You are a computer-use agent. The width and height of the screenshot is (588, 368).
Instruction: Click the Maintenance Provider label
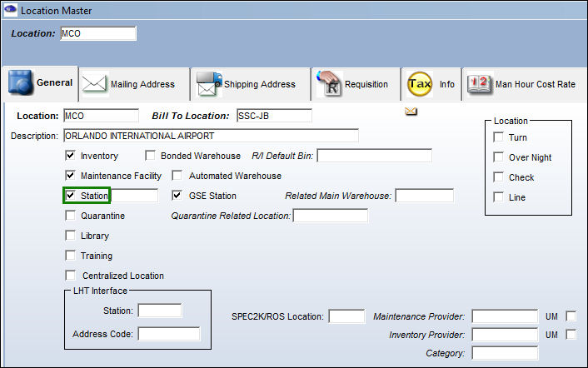(x=419, y=316)
